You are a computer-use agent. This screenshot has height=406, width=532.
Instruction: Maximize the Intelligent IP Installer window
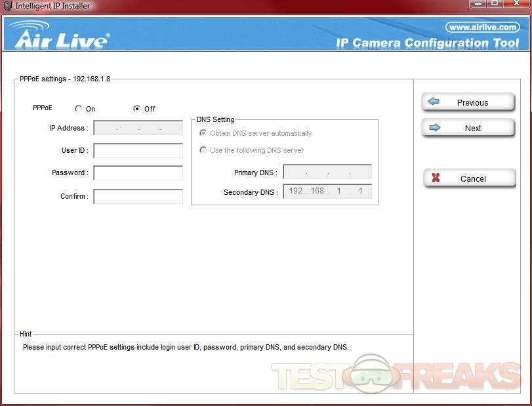pyautogui.click(x=495, y=4)
